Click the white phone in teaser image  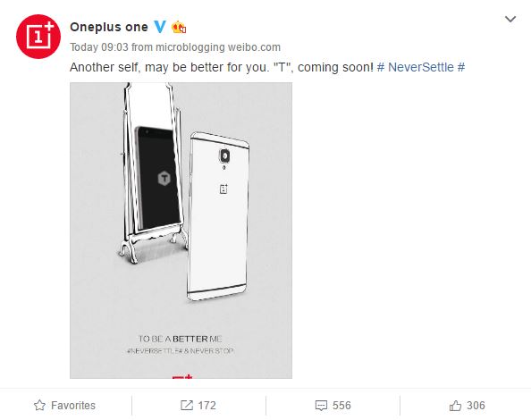(218, 216)
